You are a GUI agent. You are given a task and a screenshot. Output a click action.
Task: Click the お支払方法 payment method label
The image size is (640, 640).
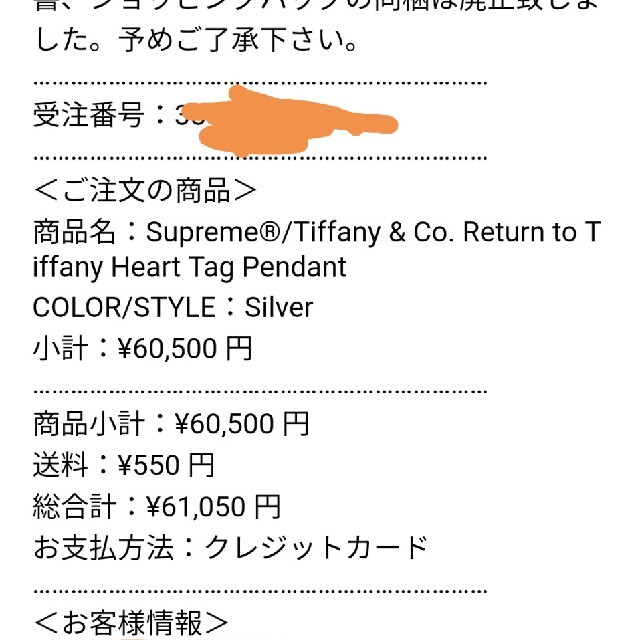click(x=104, y=548)
